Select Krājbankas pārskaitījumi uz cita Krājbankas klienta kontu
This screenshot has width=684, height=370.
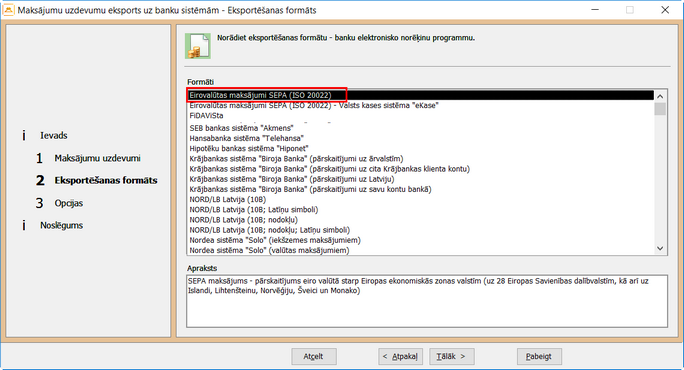421,169
